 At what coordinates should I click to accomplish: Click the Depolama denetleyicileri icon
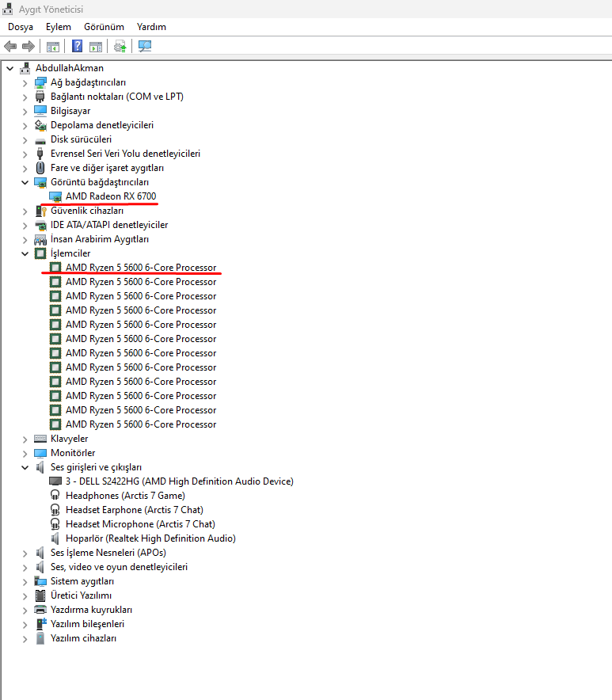pos(40,125)
